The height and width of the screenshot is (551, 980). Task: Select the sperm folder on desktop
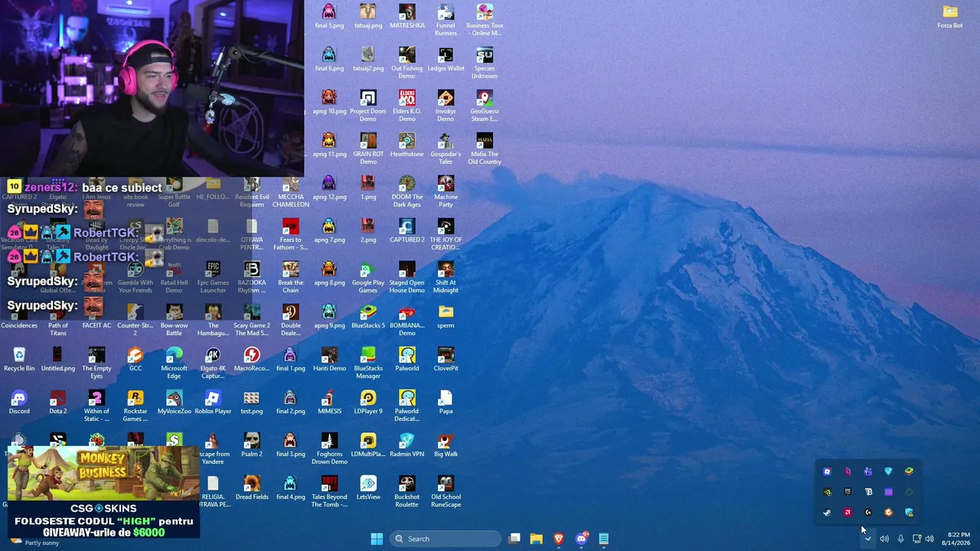pyautogui.click(x=446, y=317)
